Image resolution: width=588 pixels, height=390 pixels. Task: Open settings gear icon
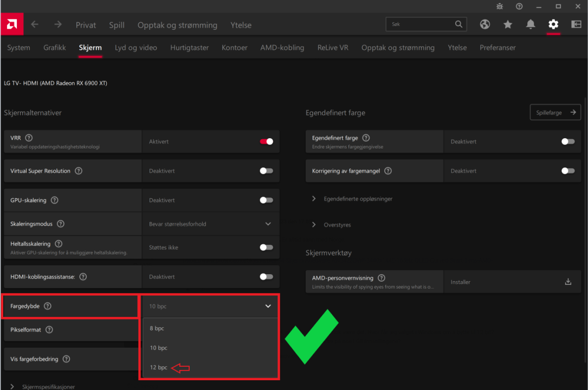coord(553,24)
